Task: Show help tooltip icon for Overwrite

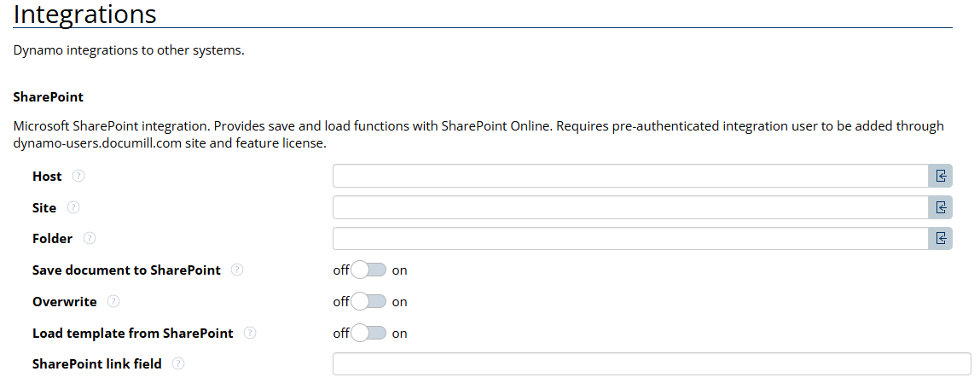Action: point(113,302)
